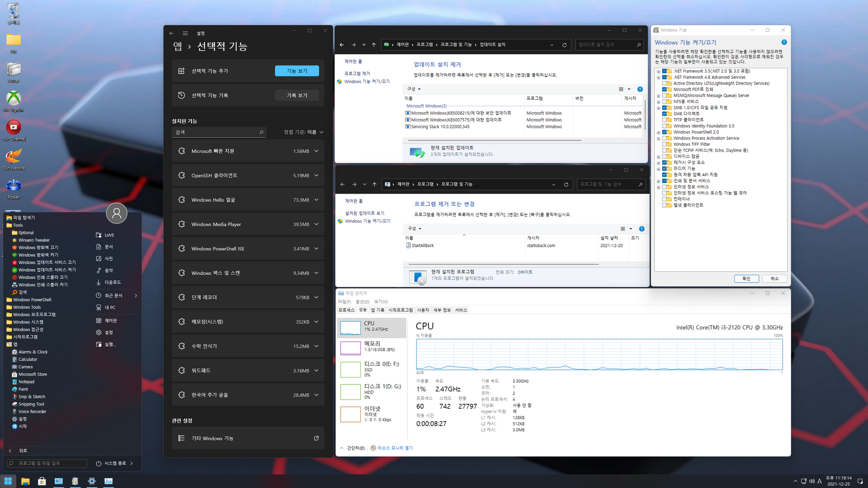Open Voice Recorder app
This screenshot has width=868, height=488.
(x=29, y=412)
